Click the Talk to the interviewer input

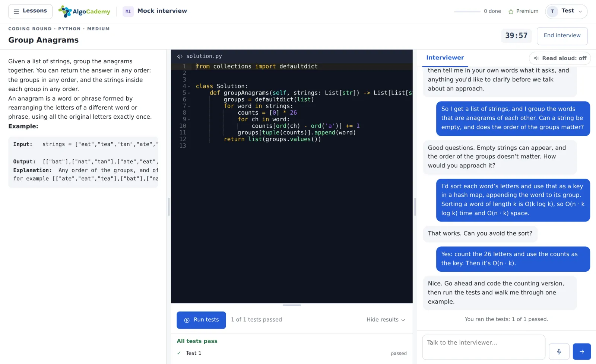point(484,347)
